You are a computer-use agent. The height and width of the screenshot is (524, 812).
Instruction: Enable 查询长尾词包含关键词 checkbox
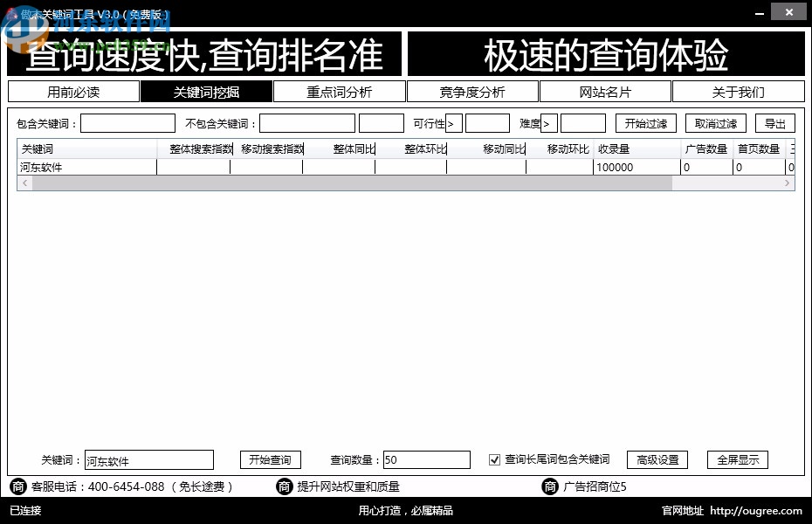click(x=494, y=458)
